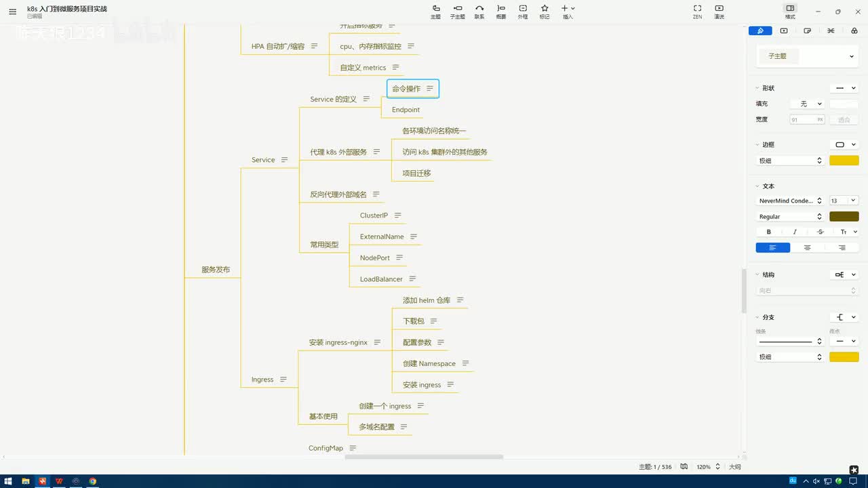Screen dimensions: 868x488
Task: Change branch thickness 极细 dropdown
Action: point(790,357)
